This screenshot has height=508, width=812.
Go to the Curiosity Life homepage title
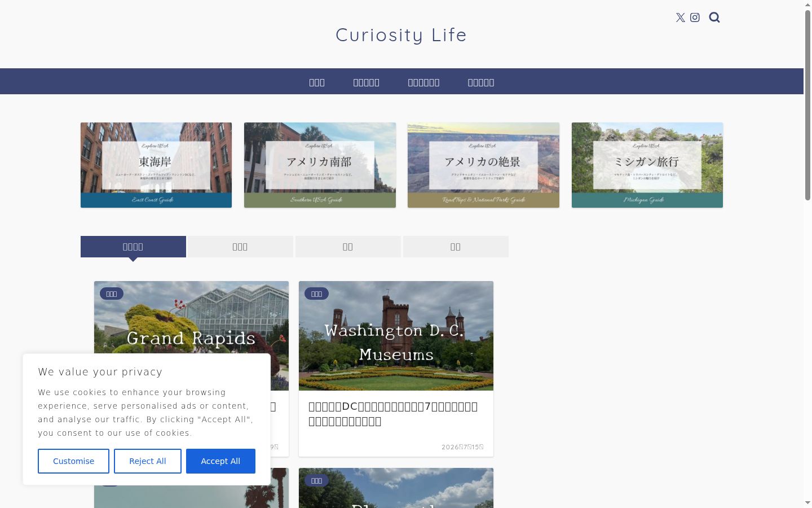(x=401, y=35)
